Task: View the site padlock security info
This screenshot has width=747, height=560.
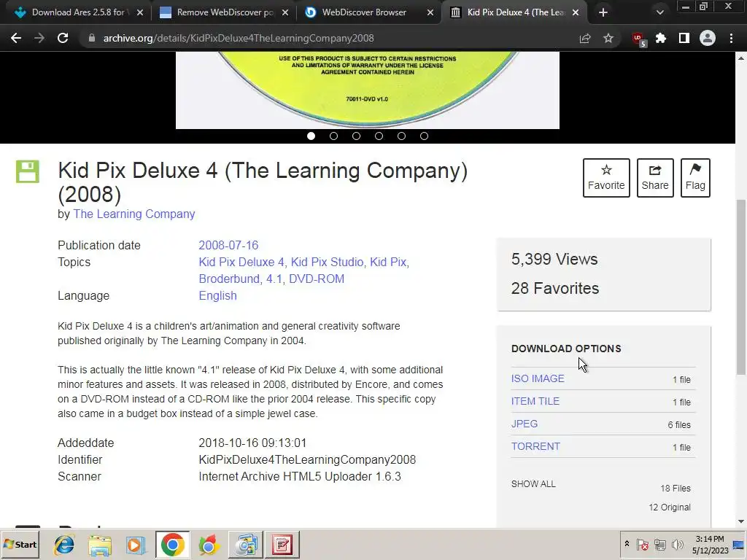Action: [92, 38]
